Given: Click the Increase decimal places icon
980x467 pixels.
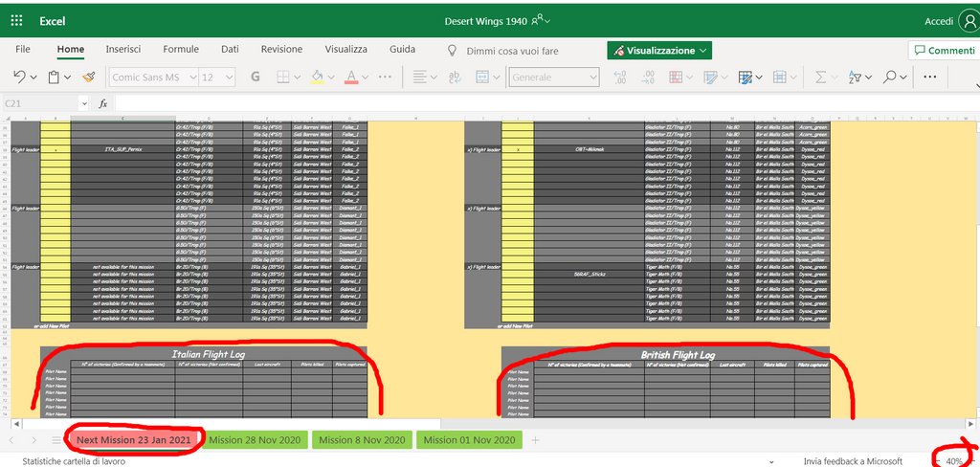Looking at the screenshot, I should 648,77.
